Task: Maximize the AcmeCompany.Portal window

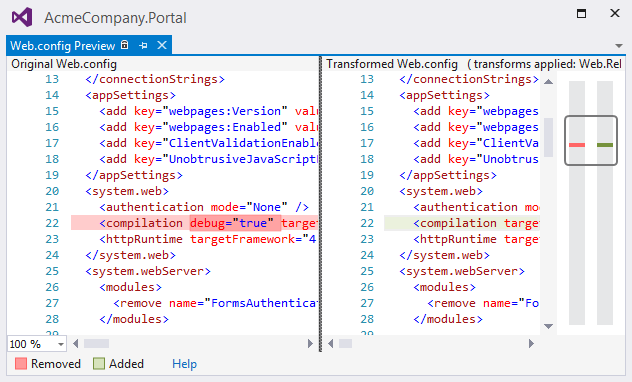Action: (581, 14)
